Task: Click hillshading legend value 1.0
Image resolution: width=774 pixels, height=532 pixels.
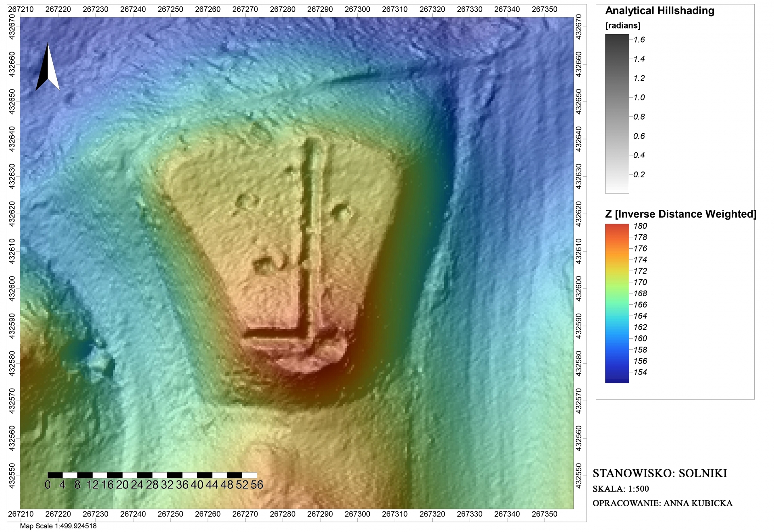Action: (x=639, y=97)
